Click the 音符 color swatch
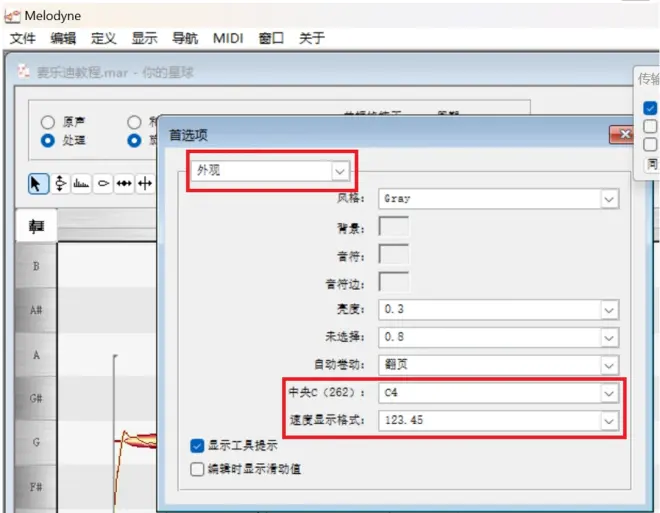The height and width of the screenshot is (513, 660). tap(394, 255)
